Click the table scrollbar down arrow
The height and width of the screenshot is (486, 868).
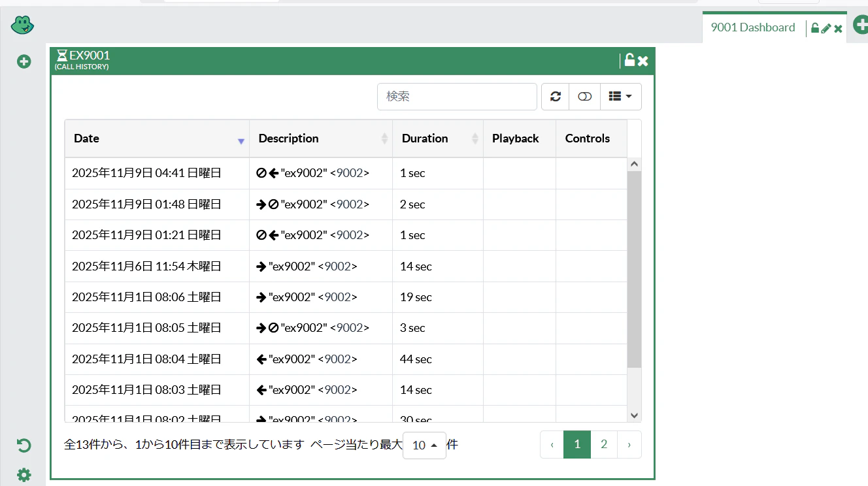point(634,415)
